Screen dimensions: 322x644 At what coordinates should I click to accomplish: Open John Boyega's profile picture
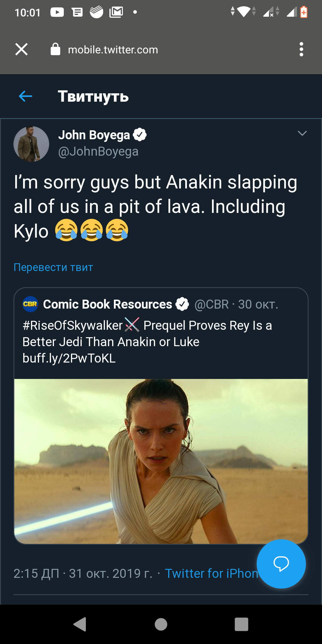31,144
